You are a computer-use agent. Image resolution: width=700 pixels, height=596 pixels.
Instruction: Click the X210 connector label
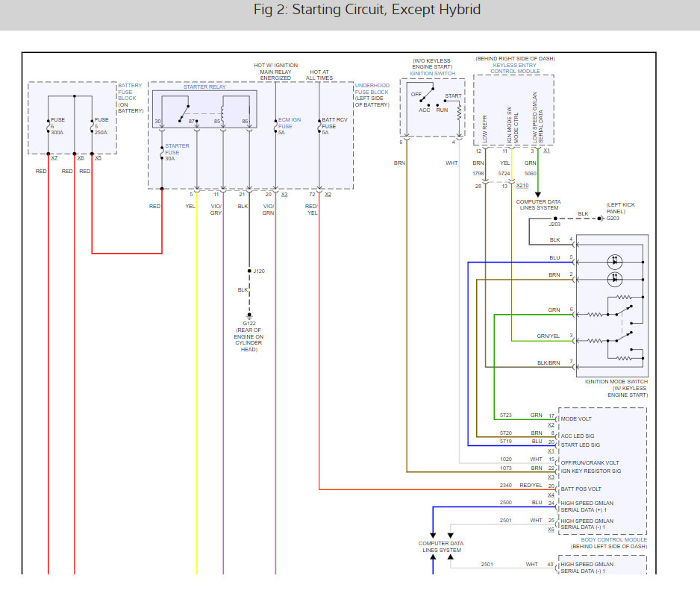(x=522, y=186)
